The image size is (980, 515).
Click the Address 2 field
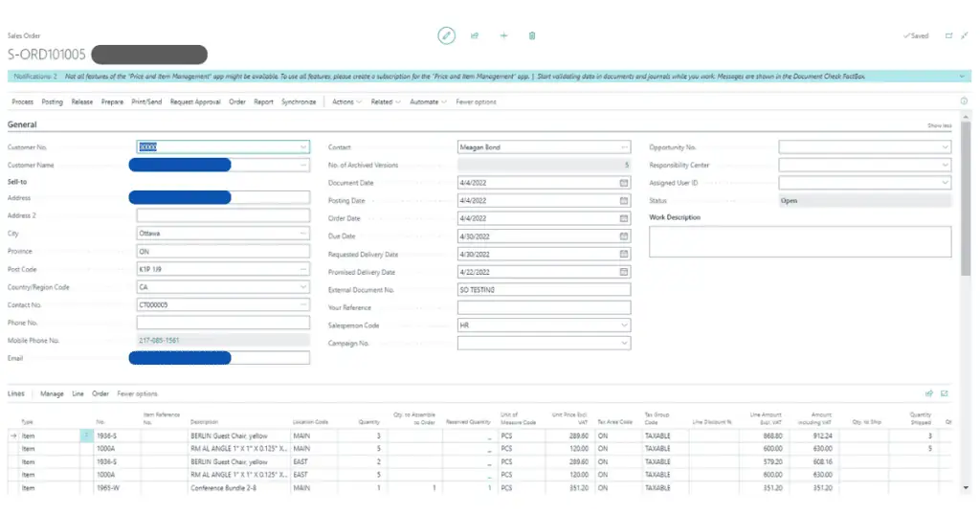(223, 215)
